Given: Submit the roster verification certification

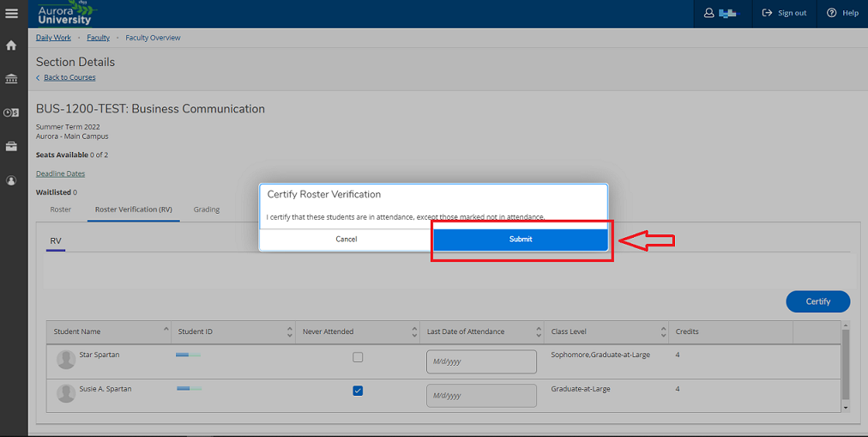Looking at the screenshot, I should 521,240.
